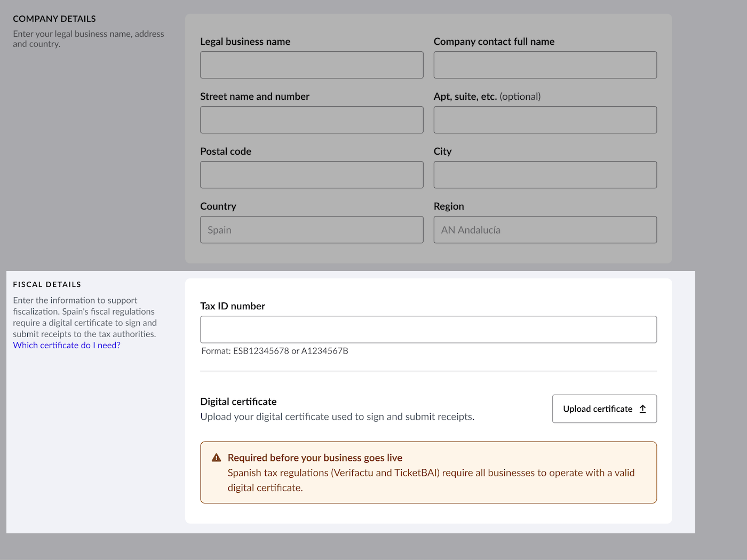This screenshot has height=560, width=747.
Task: Select the Street name and number field
Action: pyautogui.click(x=312, y=120)
